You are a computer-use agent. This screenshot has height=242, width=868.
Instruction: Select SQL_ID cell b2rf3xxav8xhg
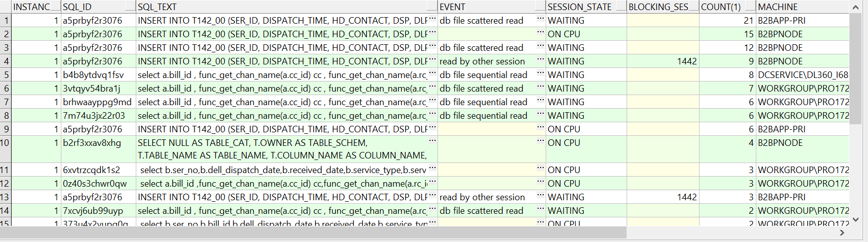click(99, 149)
